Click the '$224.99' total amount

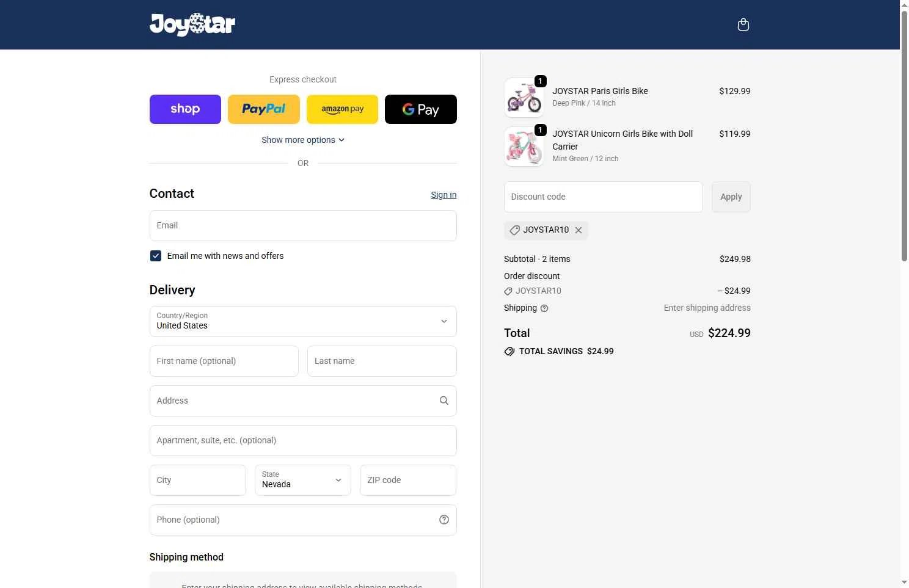pyautogui.click(x=729, y=333)
